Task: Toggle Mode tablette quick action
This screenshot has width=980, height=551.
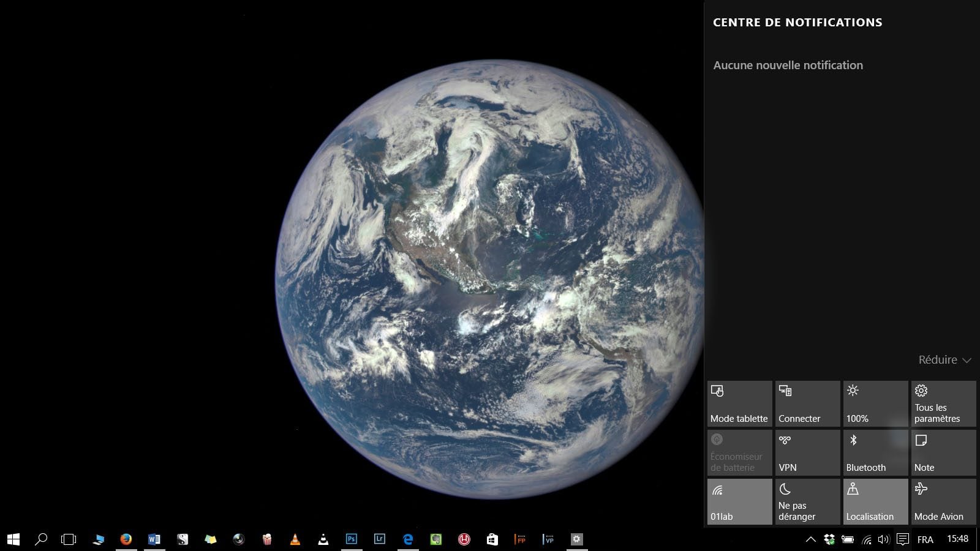Action: [x=739, y=404]
